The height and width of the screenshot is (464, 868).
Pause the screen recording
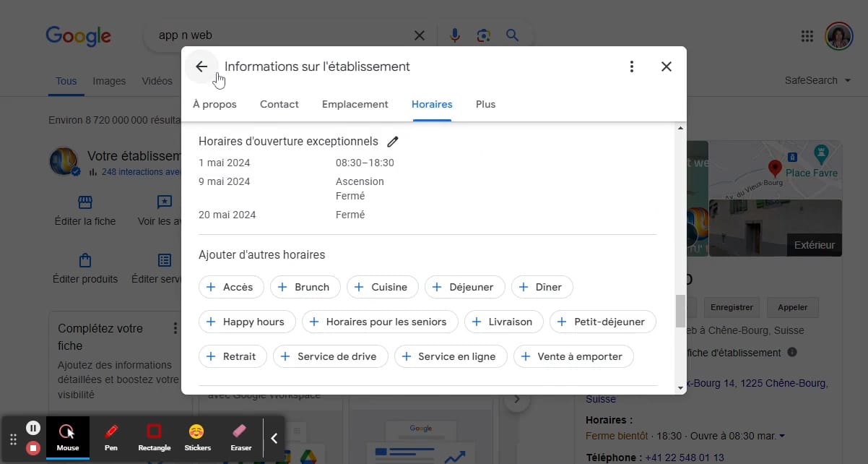pyautogui.click(x=32, y=427)
